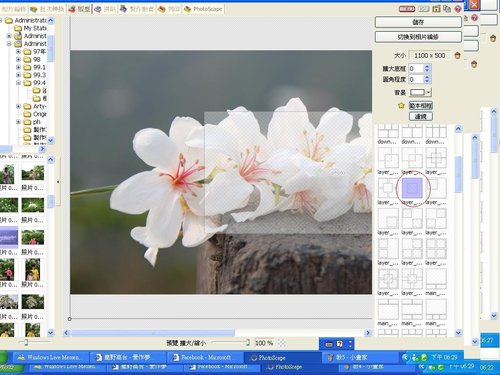The image size is (500, 375).
Task: Click the folder tree scroll down arrow
Action: (x=51, y=140)
